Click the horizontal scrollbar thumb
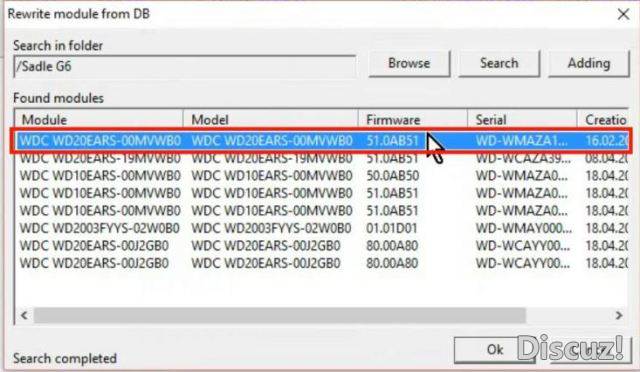The width and height of the screenshot is (640, 372). (x=280, y=315)
